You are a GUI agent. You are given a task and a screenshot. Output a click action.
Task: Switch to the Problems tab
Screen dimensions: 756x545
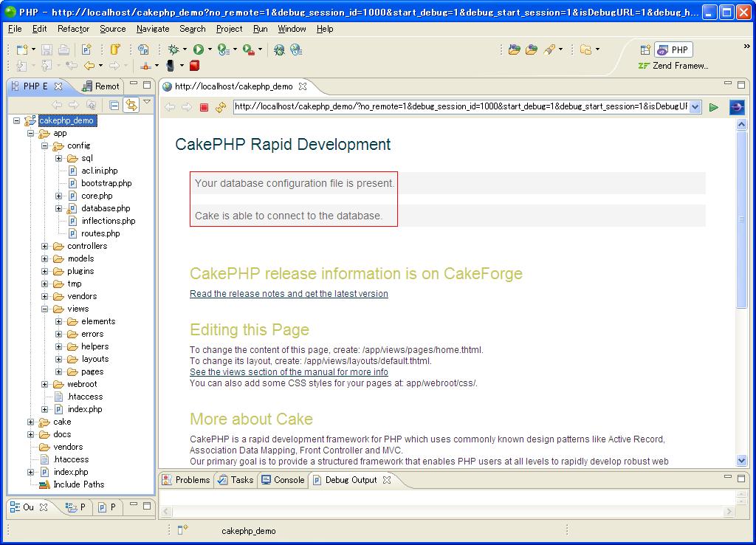point(186,480)
